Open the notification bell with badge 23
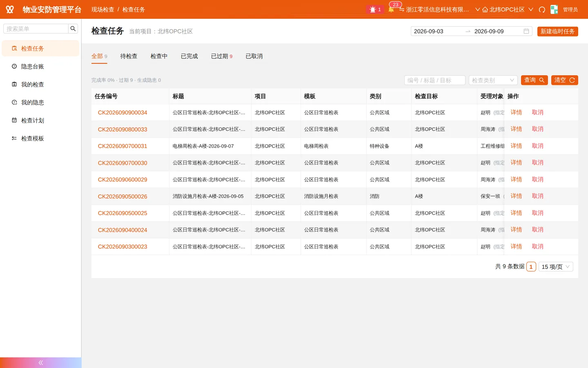588x368 pixels. tap(391, 9)
